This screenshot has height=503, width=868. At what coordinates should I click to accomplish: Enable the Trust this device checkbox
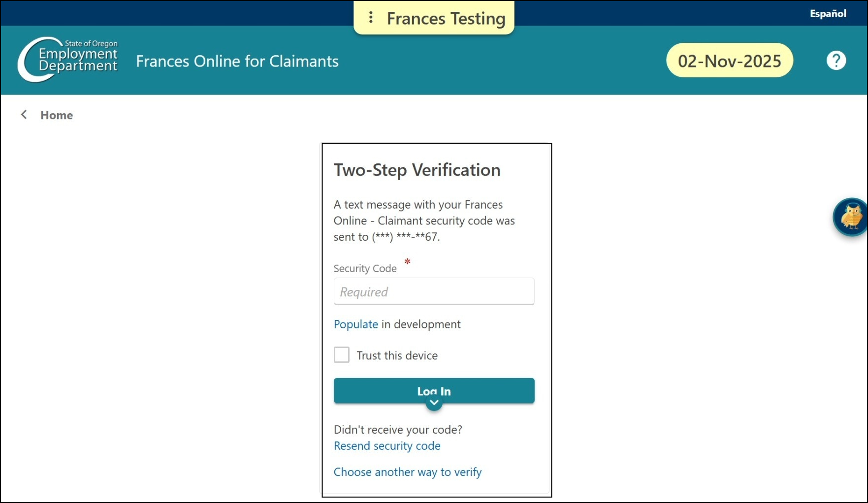341,355
